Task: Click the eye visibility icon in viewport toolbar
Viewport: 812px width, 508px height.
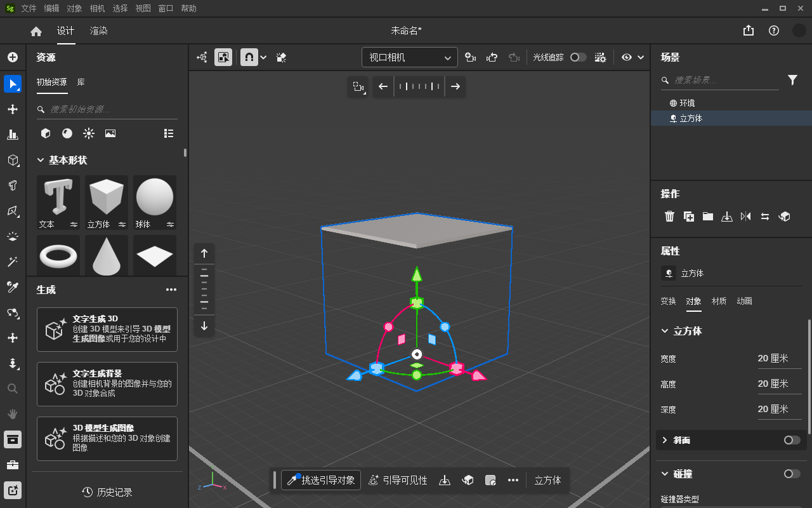Action: click(x=627, y=57)
